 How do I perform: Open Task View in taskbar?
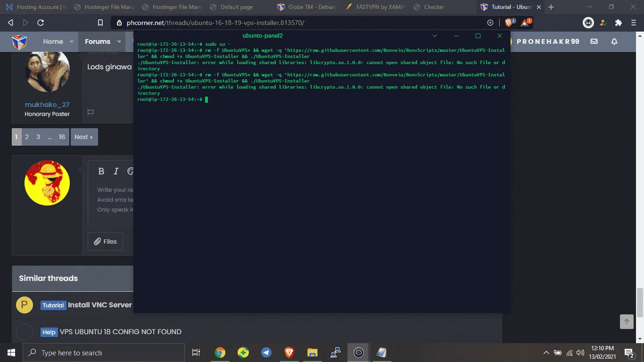click(x=196, y=353)
